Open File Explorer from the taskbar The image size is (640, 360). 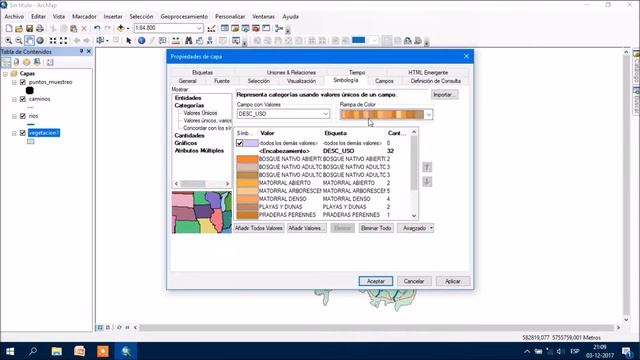point(56,351)
